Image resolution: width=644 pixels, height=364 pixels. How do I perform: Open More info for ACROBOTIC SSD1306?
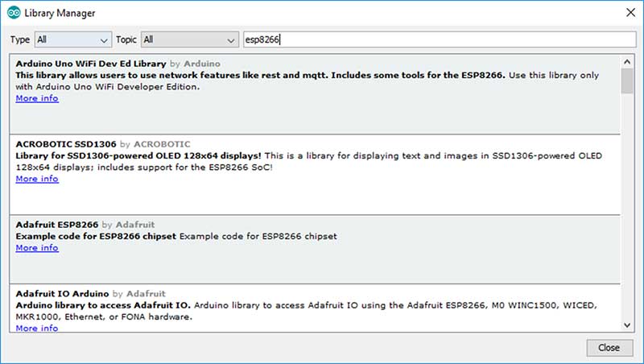(x=37, y=179)
